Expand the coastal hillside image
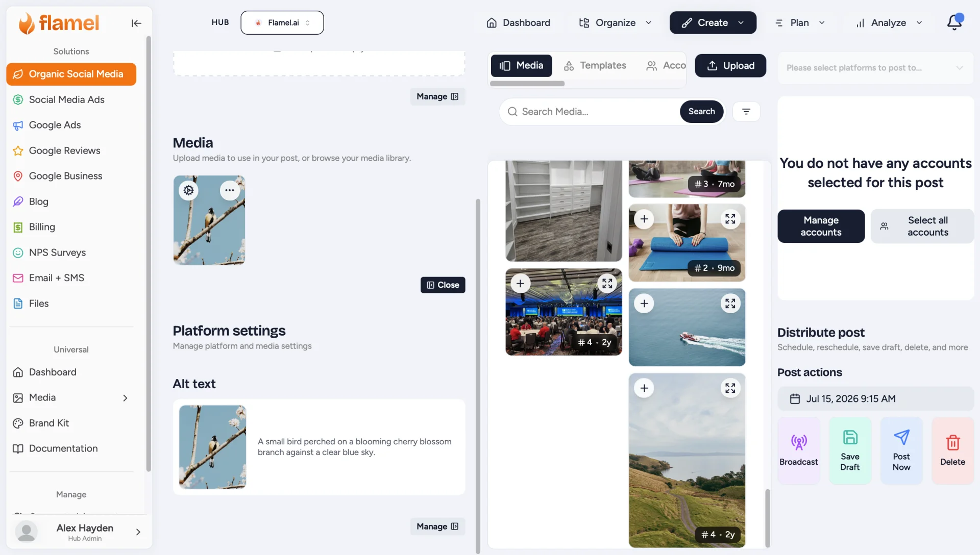The width and height of the screenshot is (980, 555). click(730, 388)
